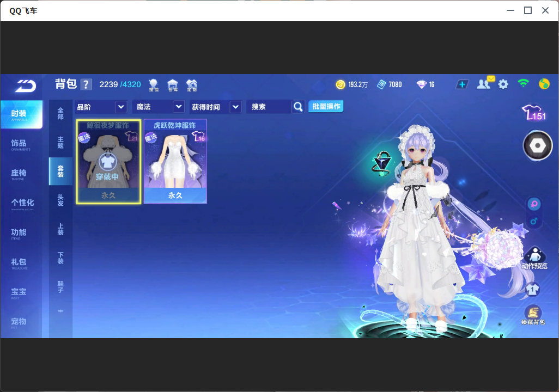Click the 193.2万 gold amount

[358, 84]
